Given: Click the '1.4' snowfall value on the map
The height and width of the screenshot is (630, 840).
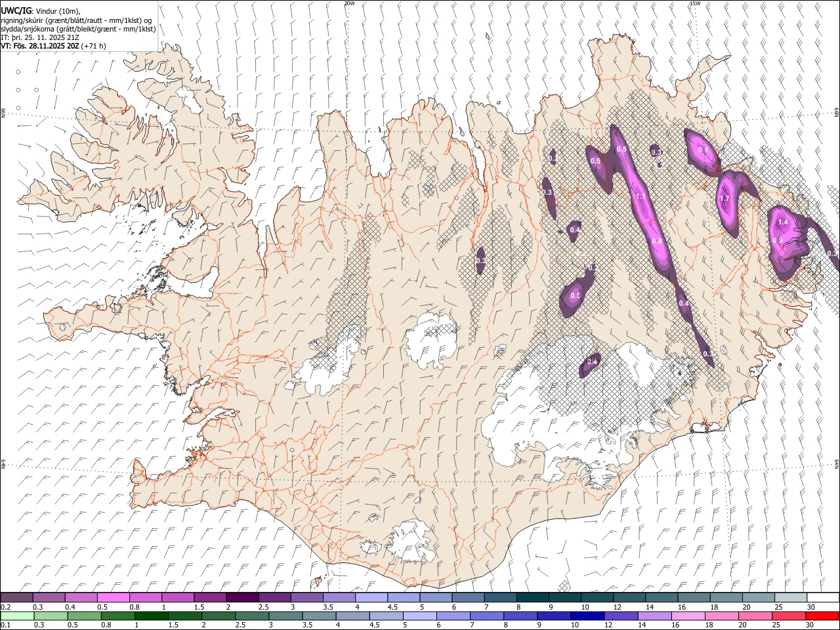Looking at the screenshot, I should [783, 222].
